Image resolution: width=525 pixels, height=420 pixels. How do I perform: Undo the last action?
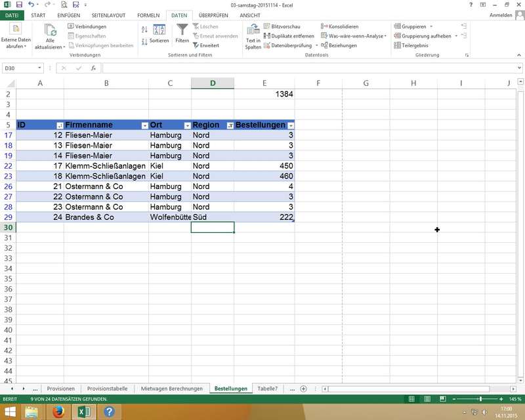(x=31, y=5)
